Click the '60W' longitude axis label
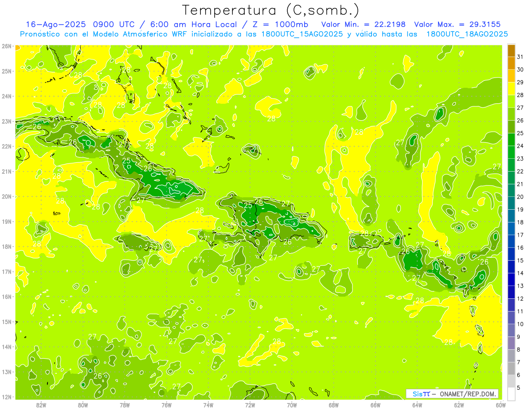The height and width of the screenshot is (411, 532). [501, 404]
